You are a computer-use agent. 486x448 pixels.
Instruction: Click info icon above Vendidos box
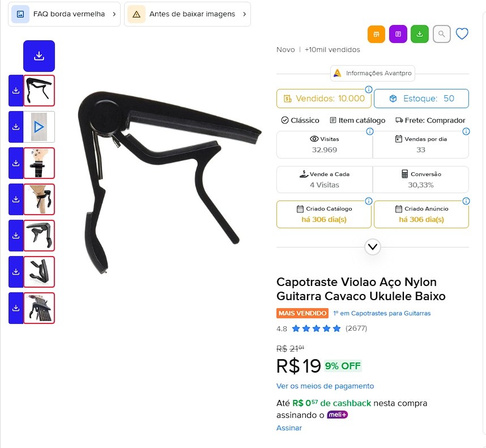pos(369,89)
